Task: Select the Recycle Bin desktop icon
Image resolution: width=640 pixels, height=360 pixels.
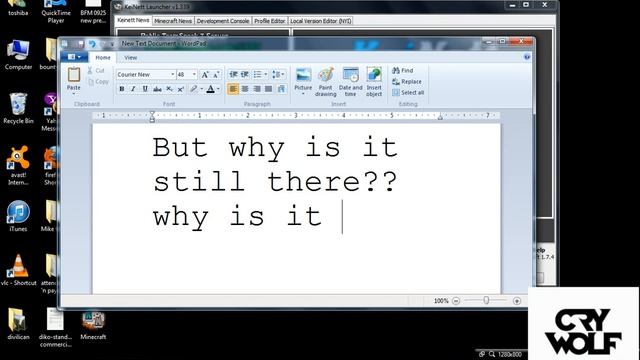Action: coord(18,109)
